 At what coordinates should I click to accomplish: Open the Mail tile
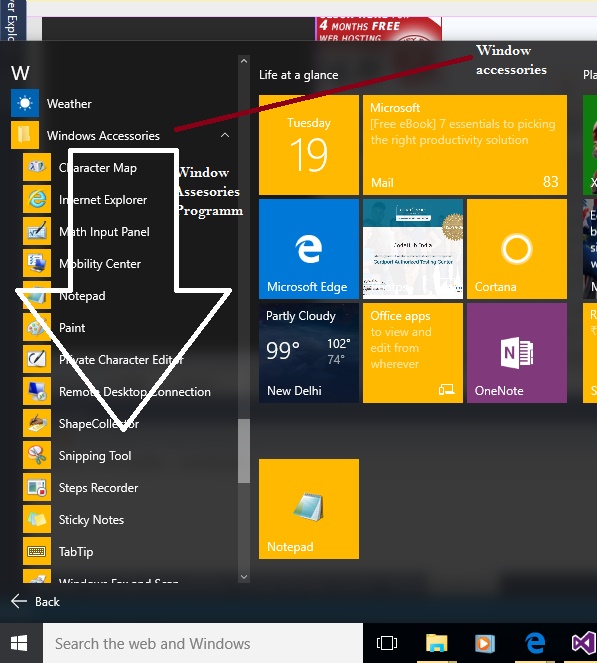(x=465, y=145)
